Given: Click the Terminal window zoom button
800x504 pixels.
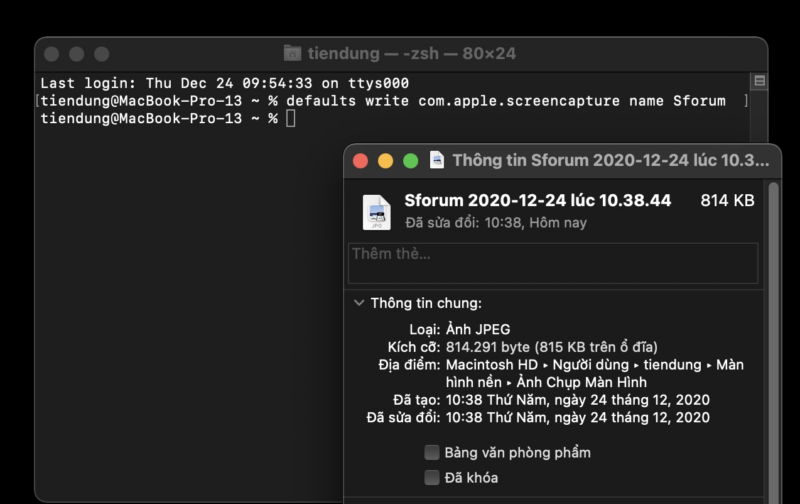Looking at the screenshot, I should 100,54.
